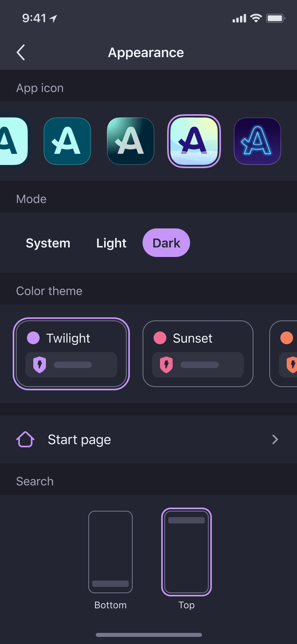Open the Start page settings row
Image resolution: width=297 pixels, height=644 pixels.
coord(148,439)
